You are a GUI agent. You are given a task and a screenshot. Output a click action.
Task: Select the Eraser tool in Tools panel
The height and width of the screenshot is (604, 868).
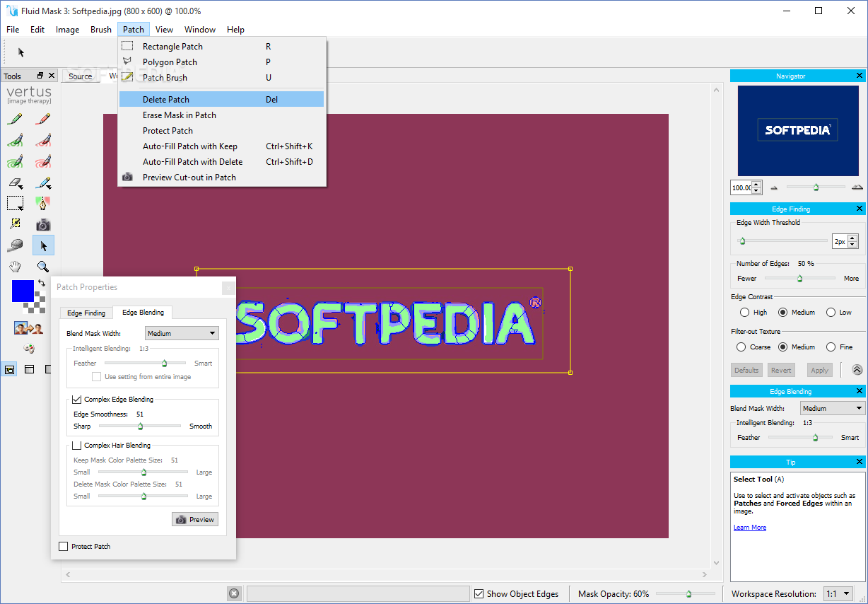[x=15, y=182]
